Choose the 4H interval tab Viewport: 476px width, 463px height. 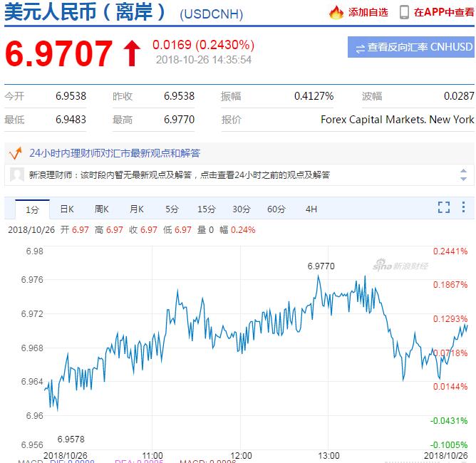point(311,209)
